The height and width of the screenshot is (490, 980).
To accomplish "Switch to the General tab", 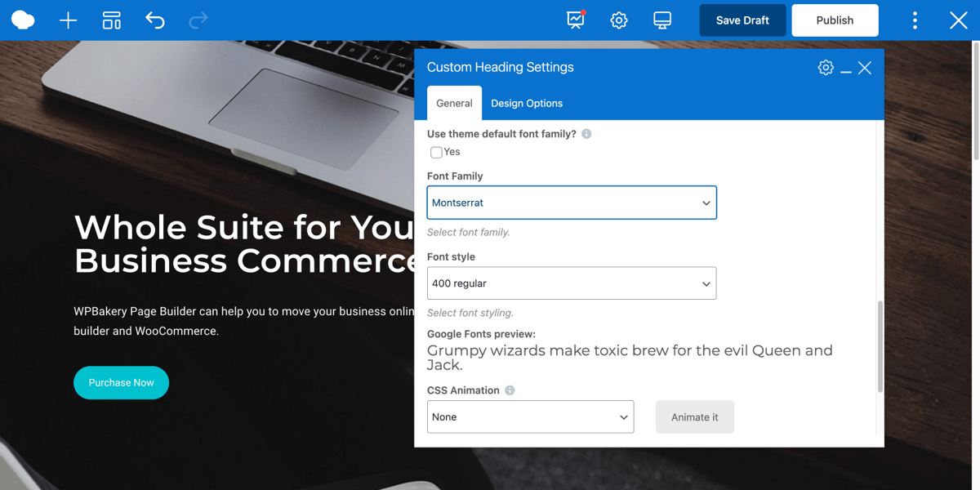I will 454,103.
